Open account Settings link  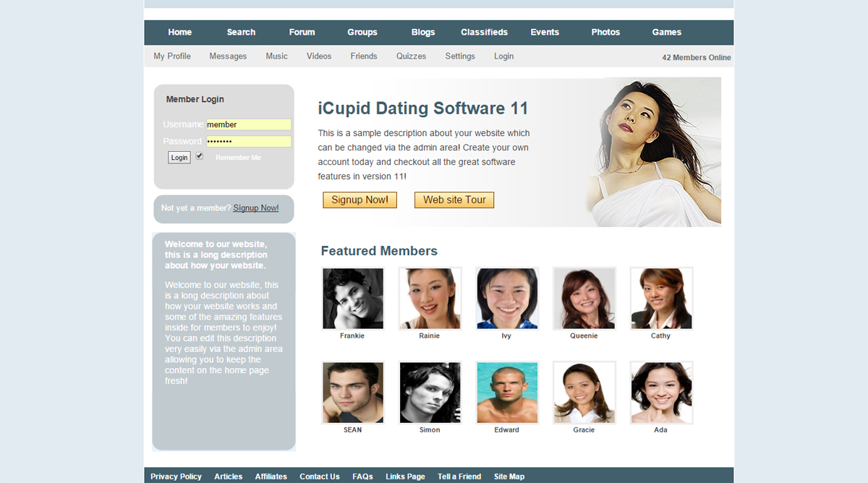tap(460, 56)
